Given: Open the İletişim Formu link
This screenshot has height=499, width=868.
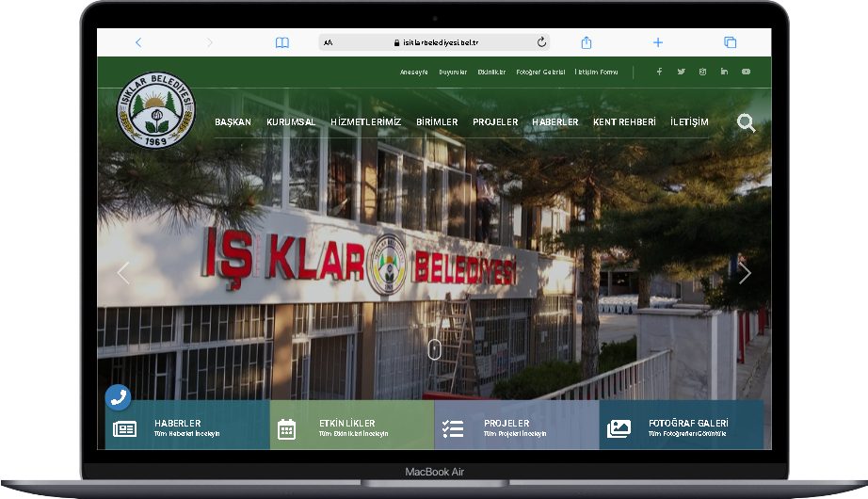Looking at the screenshot, I should point(597,72).
